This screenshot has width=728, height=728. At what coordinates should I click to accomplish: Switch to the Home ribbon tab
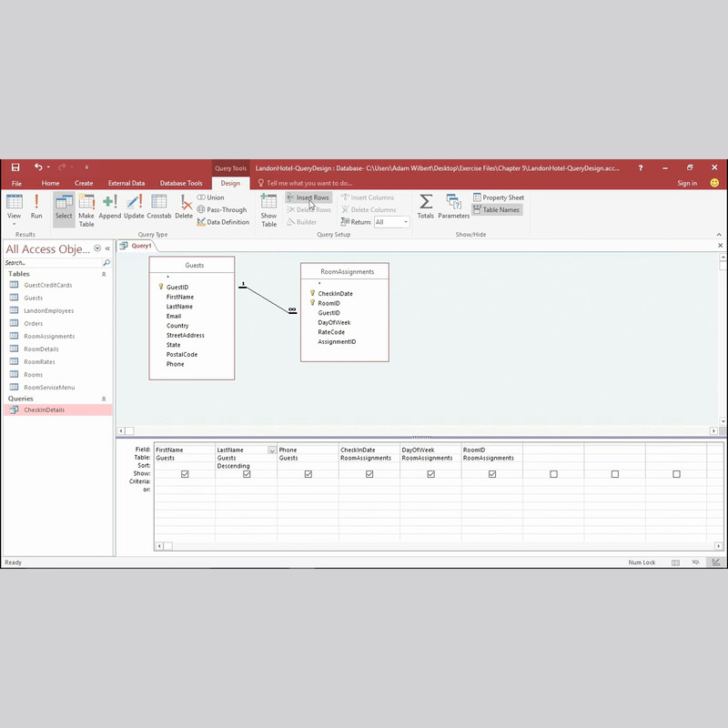[x=50, y=183]
